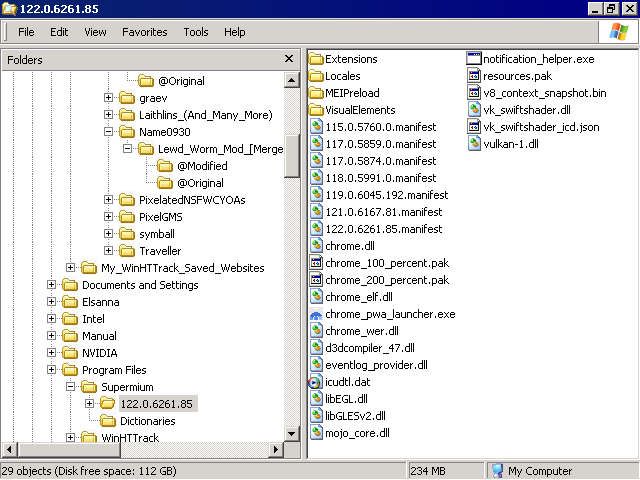Screen dimensions: 640x480
Task: Collapse the Lewd_Worm_Mod folder node
Action: click(127, 149)
